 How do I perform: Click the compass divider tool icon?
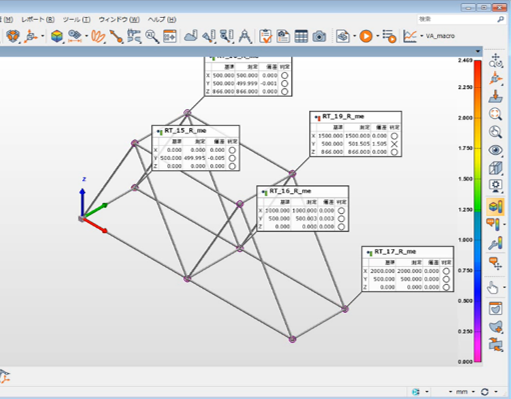[245, 36]
